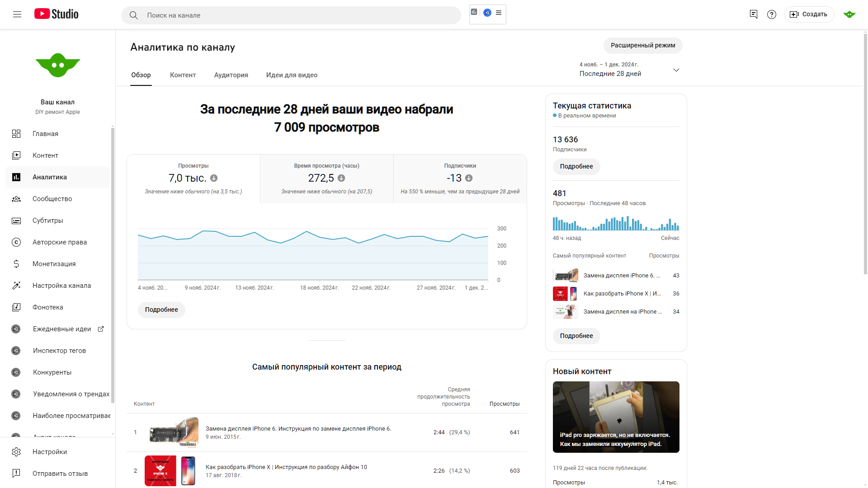The width and height of the screenshot is (868, 488).
Task: Open the Замена дисплея iPhone 6. Инструкция video title
Action: pyautogui.click(x=298, y=429)
